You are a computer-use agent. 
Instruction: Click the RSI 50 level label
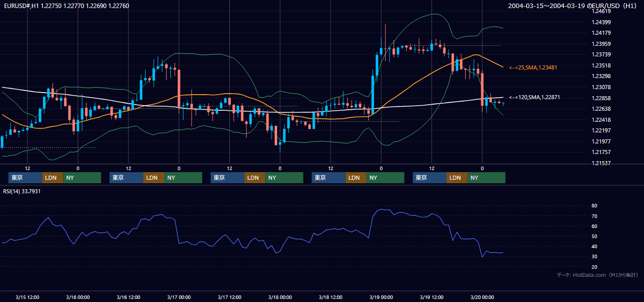pos(594,236)
